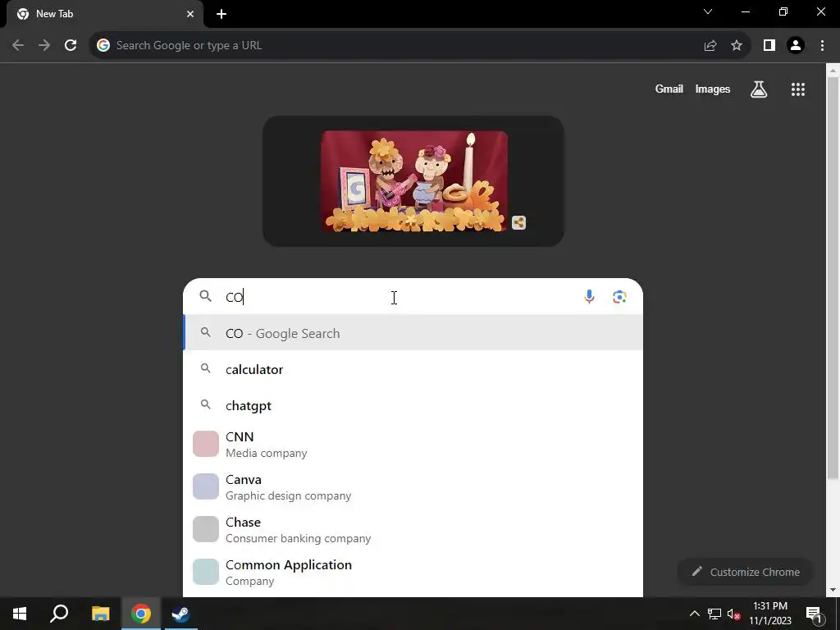Viewport: 840px width, 630px height.
Task: Open the Chrome three-dot menu
Action: click(822, 46)
